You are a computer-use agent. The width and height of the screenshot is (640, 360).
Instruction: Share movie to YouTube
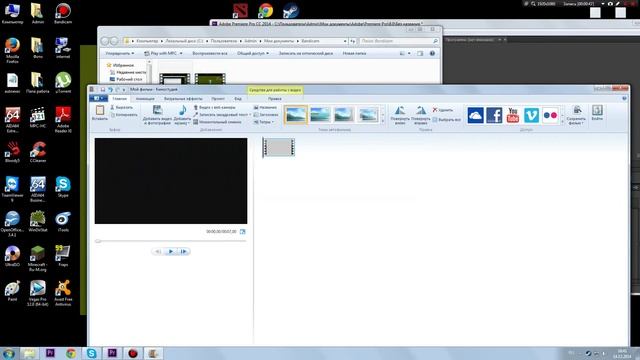(x=513, y=115)
